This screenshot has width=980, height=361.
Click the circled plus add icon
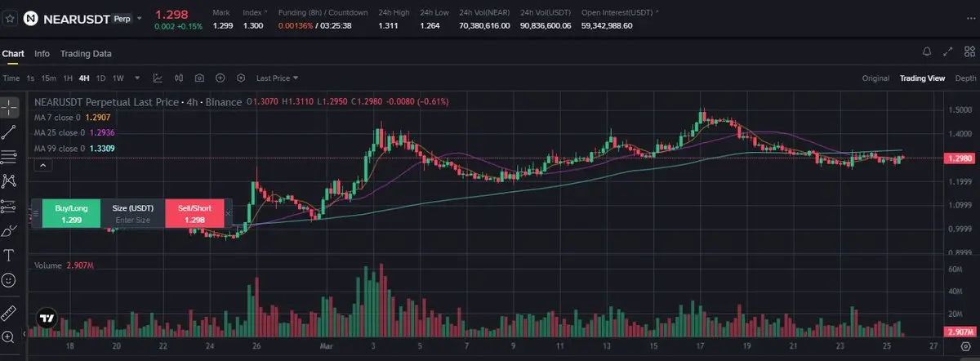220,78
